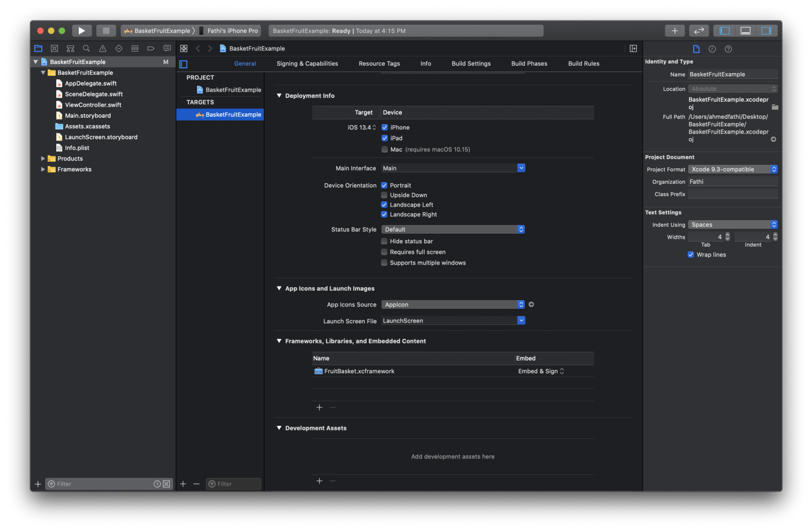The height and width of the screenshot is (531, 812).
Task: Open the Source Control navigator
Action: (54, 48)
